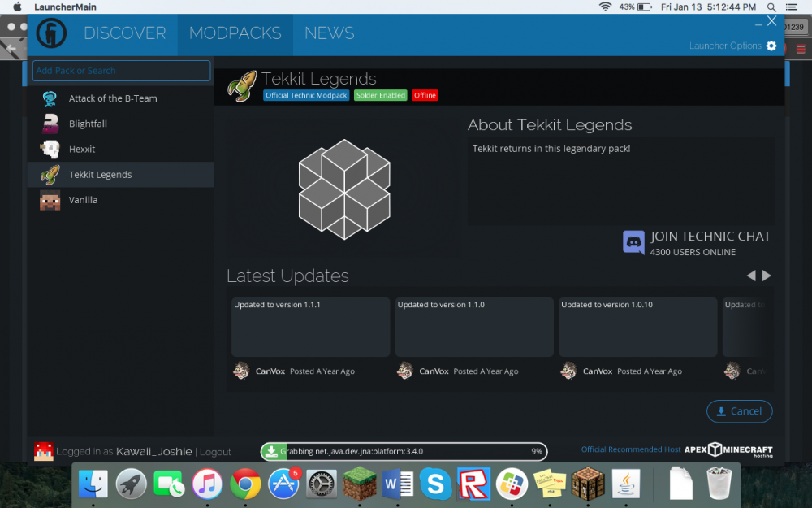Open FaceTime from the dock
The image size is (812, 508).
(169, 484)
